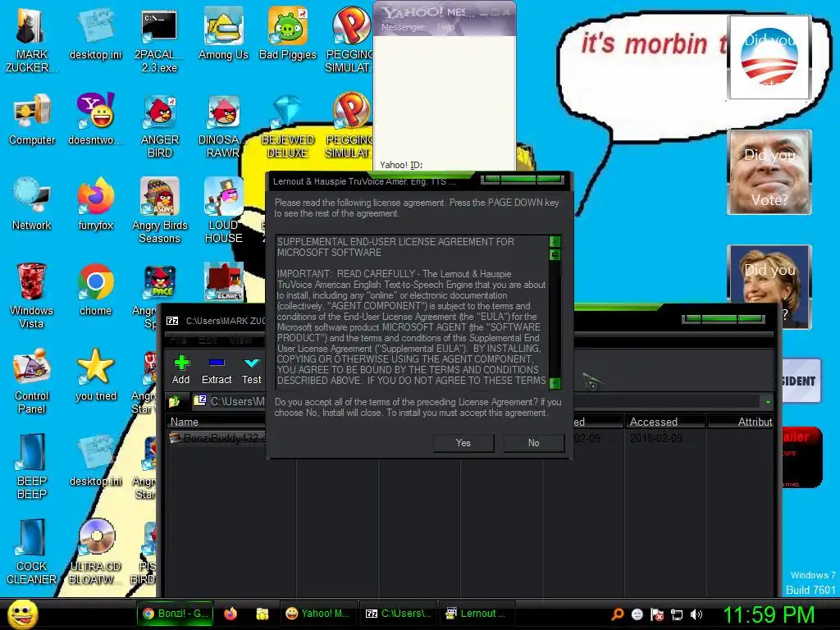This screenshot has height=630, width=840.
Task: Open the LOUD HOUSE shortcut
Action: pos(223,211)
